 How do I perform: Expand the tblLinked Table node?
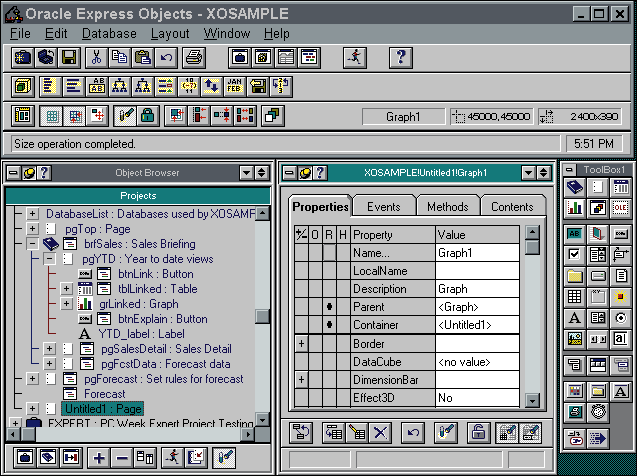click(67, 289)
